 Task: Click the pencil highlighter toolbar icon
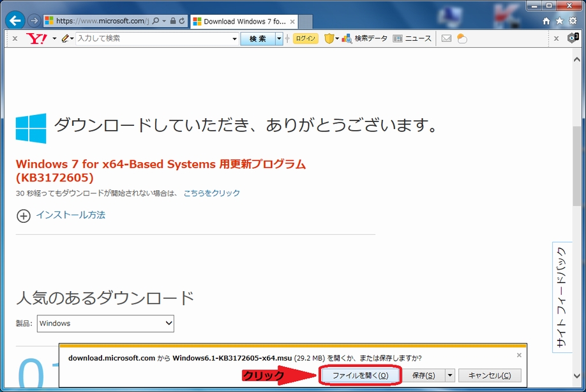[x=65, y=38]
